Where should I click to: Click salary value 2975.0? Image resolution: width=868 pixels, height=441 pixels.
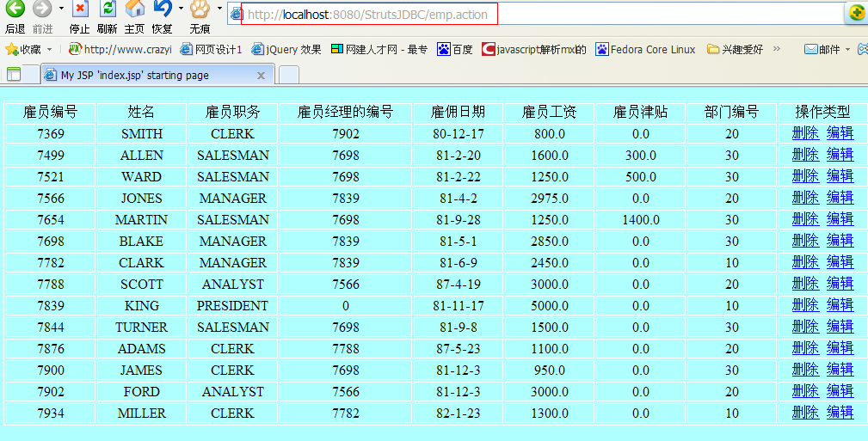(x=550, y=198)
